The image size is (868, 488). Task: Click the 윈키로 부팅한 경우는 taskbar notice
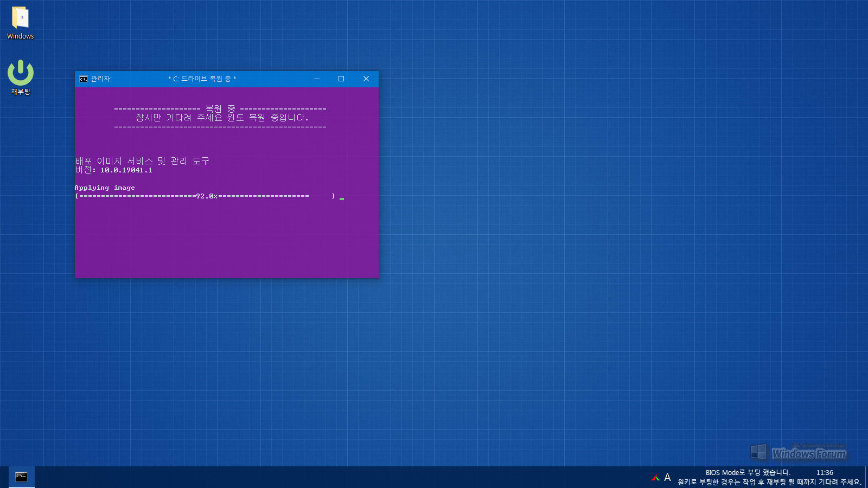tap(769, 482)
